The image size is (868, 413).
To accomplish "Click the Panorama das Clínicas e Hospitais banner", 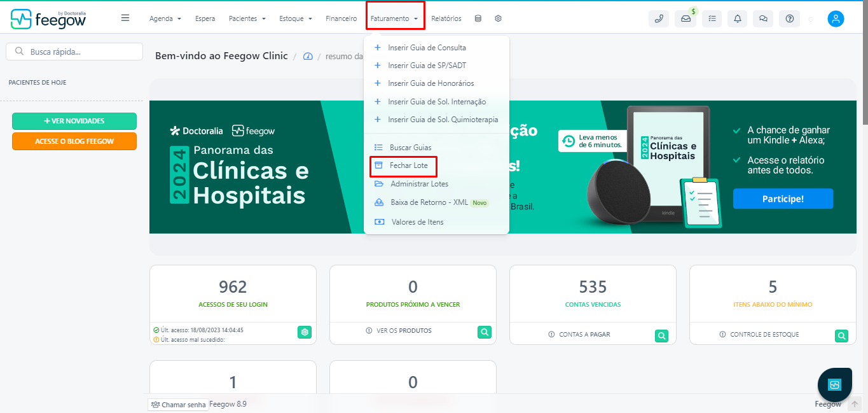I will [503, 167].
